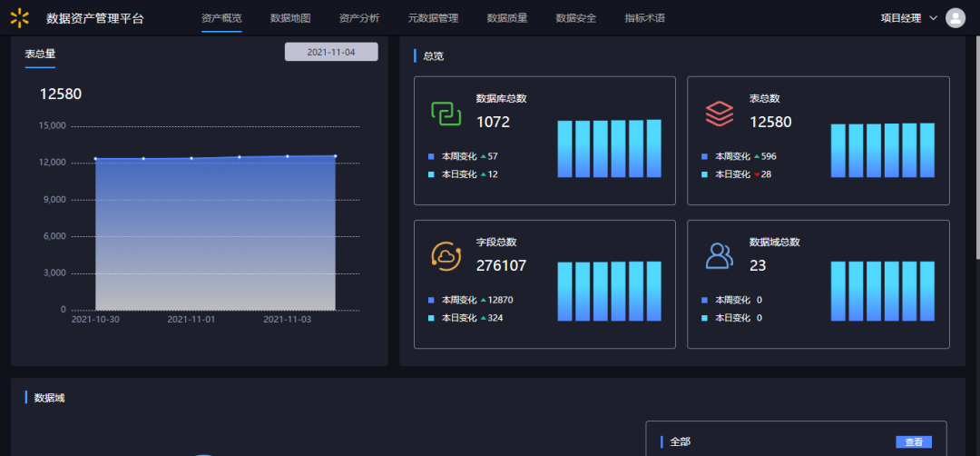Click 本周变化 596 in 表总数 card

(746, 156)
